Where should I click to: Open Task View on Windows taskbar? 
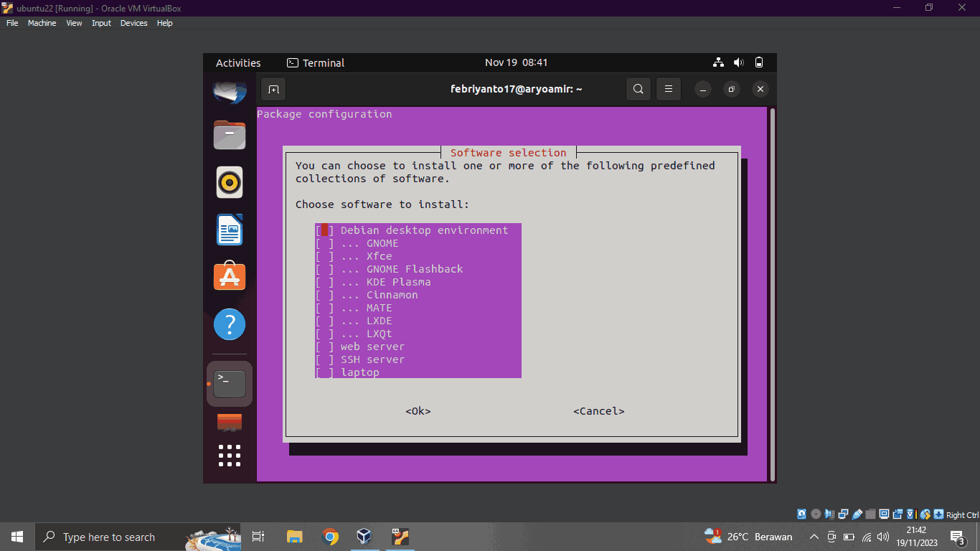click(x=258, y=537)
